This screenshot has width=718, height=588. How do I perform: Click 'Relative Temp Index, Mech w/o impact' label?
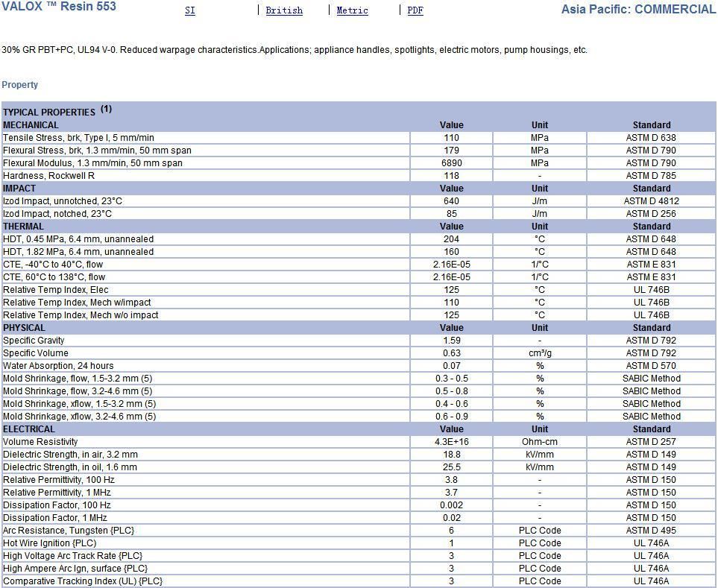click(x=81, y=315)
